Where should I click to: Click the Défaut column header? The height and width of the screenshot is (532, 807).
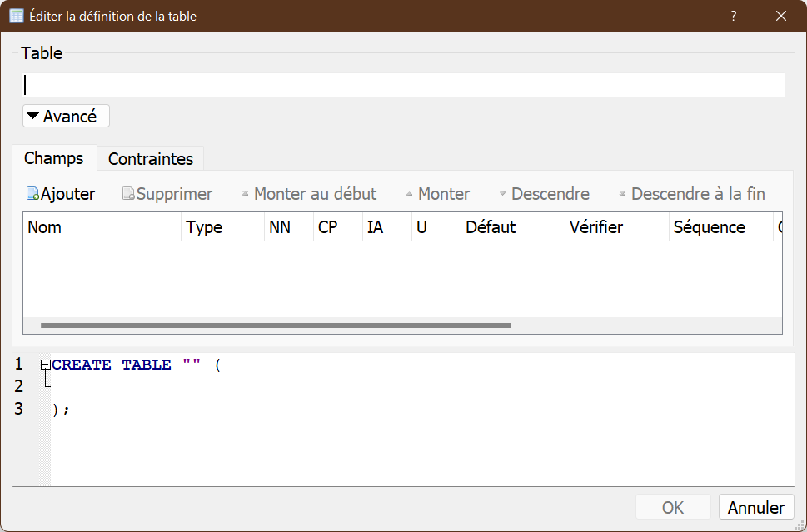pos(511,227)
